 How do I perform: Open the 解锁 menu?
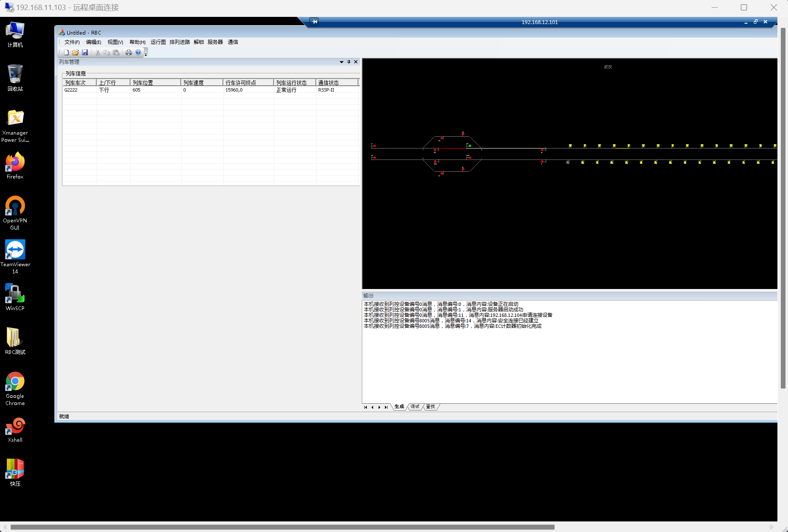(x=199, y=42)
